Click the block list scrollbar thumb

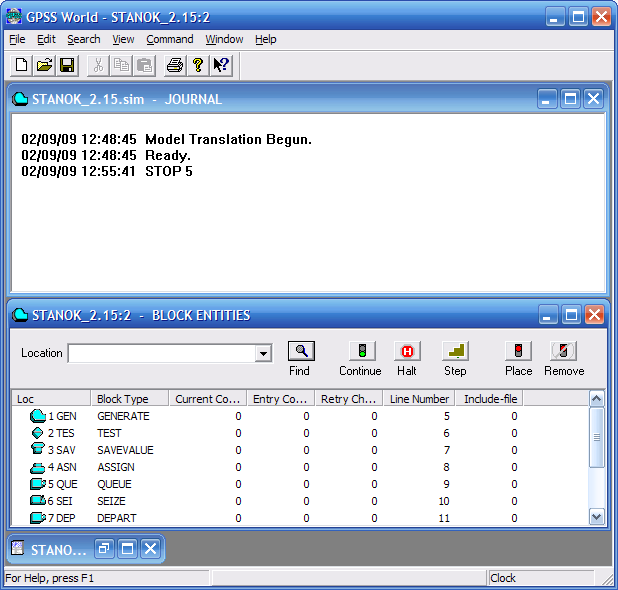click(x=597, y=437)
